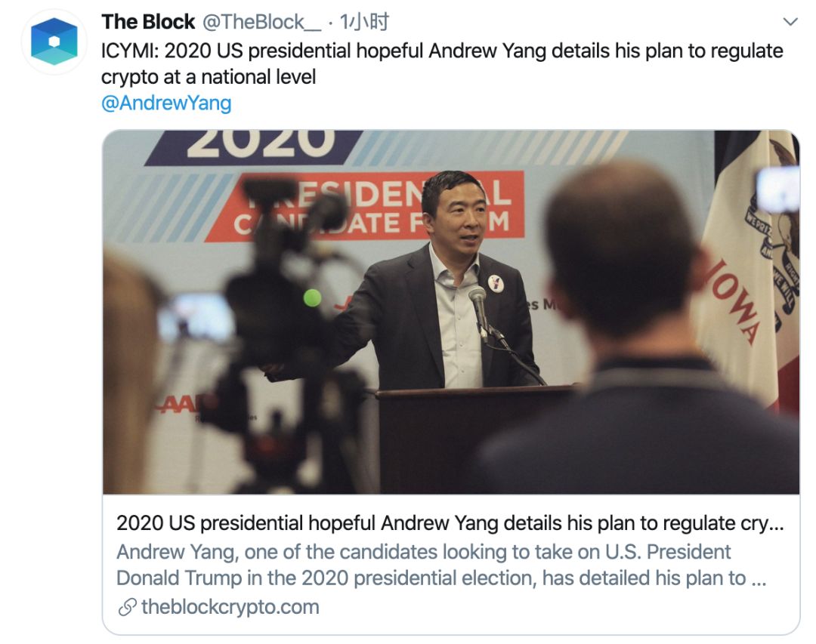Image resolution: width=816 pixels, height=644 pixels.
Task: Open The Block display name
Action: tap(148, 22)
